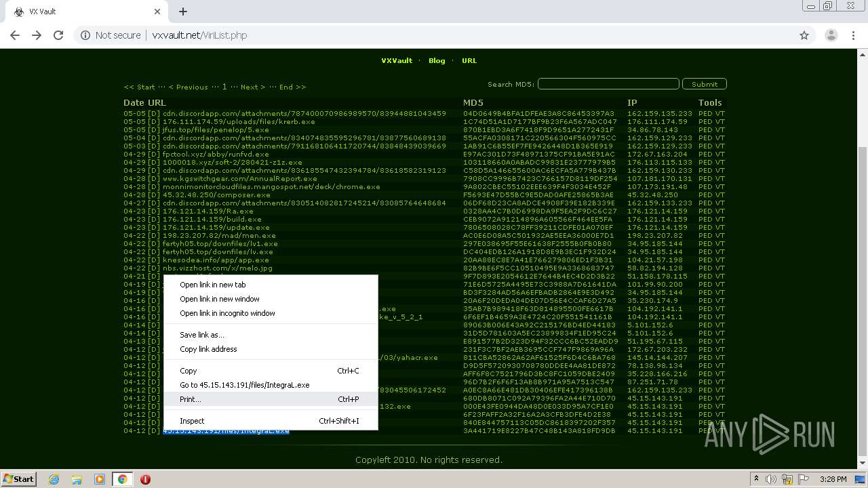The height and width of the screenshot is (488, 868).
Task: Open the Windows Start button
Action: point(18,479)
